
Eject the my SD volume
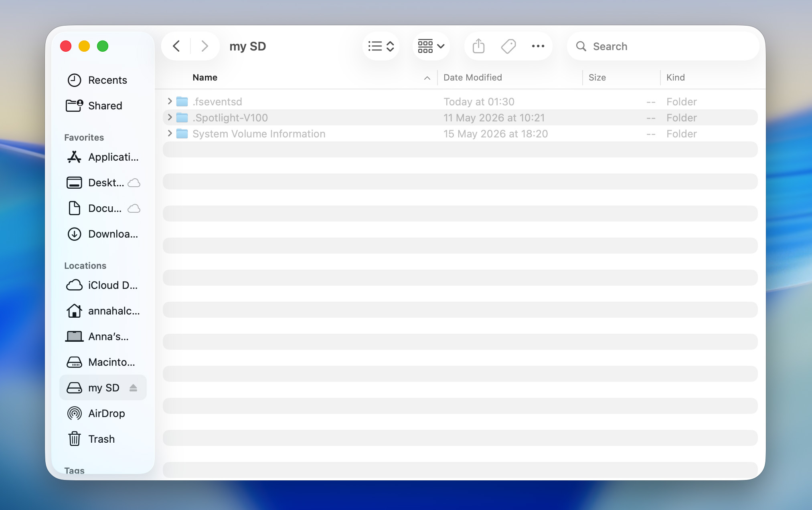coord(133,388)
